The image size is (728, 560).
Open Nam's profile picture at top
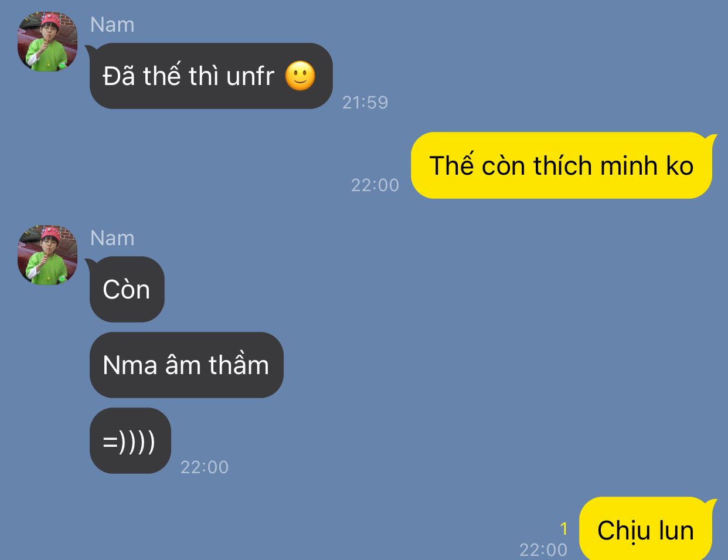[47, 42]
